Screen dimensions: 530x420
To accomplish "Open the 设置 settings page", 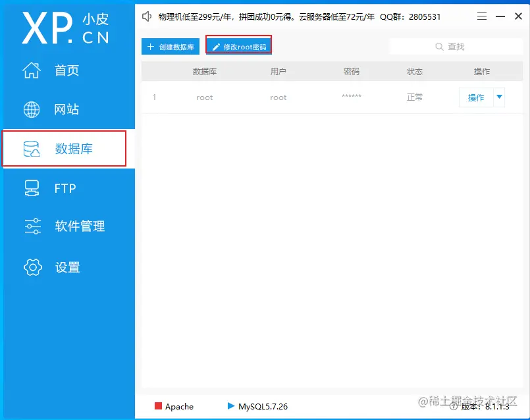I will (x=68, y=267).
